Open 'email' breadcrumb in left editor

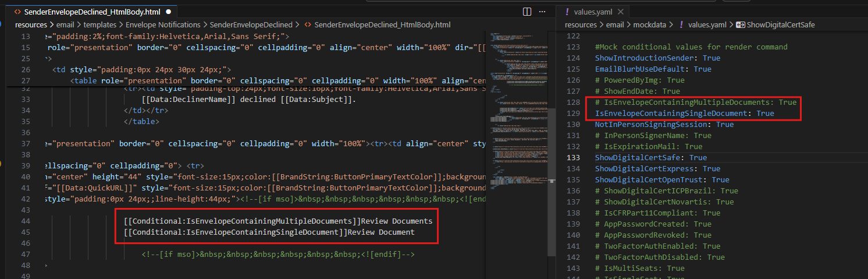65,24
